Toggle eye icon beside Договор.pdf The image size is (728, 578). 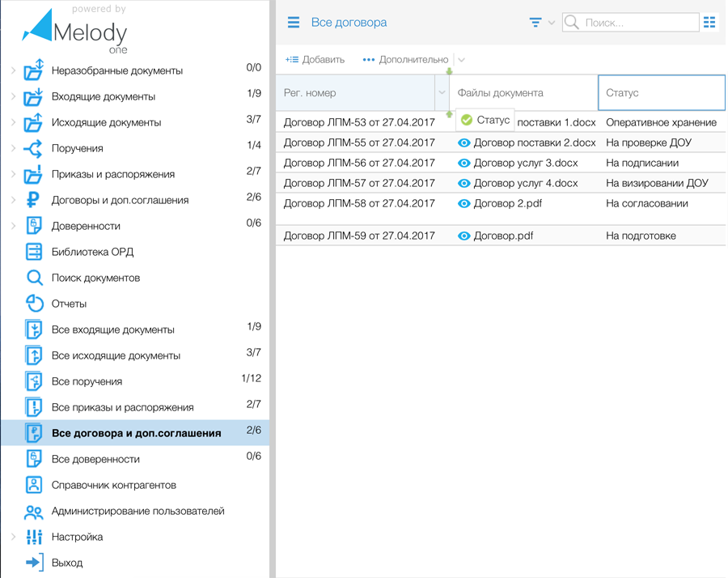click(464, 236)
